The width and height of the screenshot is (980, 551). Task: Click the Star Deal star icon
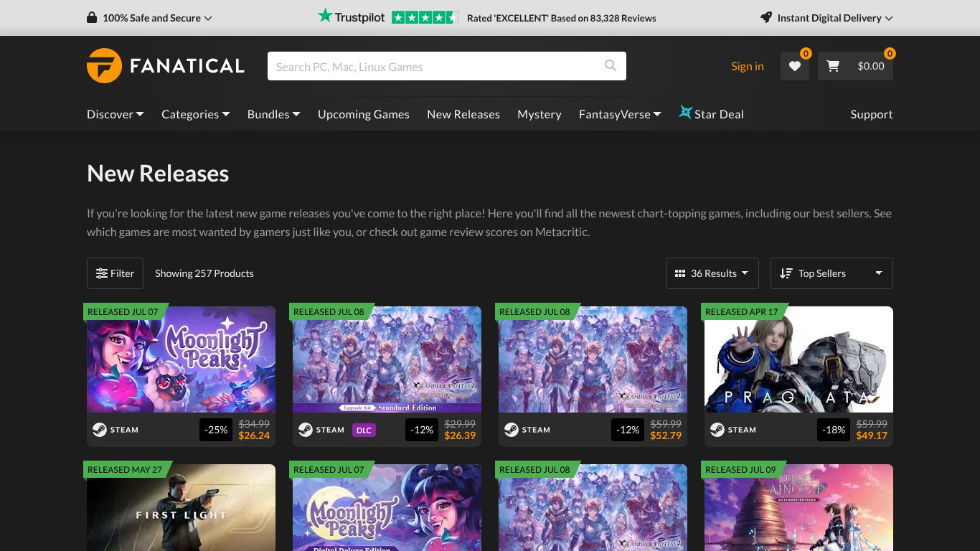click(x=686, y=113)
